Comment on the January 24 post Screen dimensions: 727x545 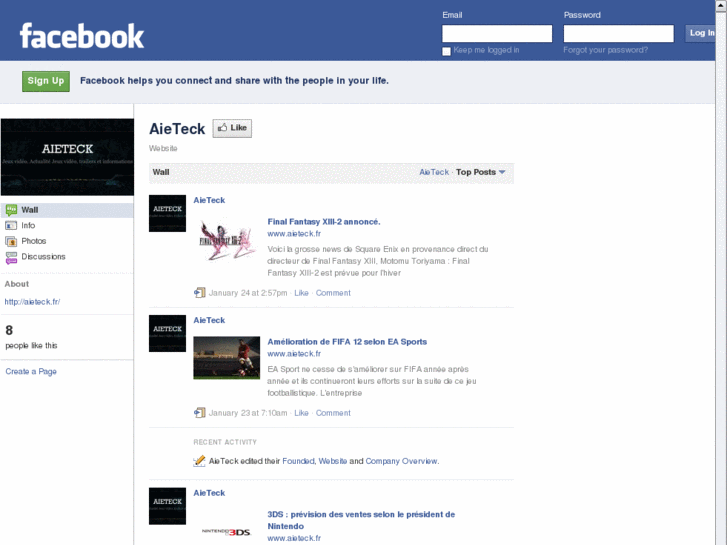click(333, 293)
